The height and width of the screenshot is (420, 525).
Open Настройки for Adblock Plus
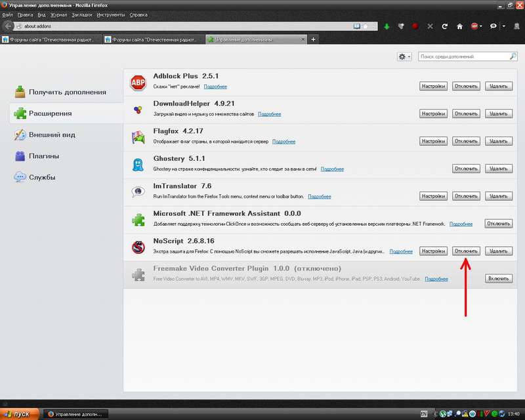click(433, 86)
